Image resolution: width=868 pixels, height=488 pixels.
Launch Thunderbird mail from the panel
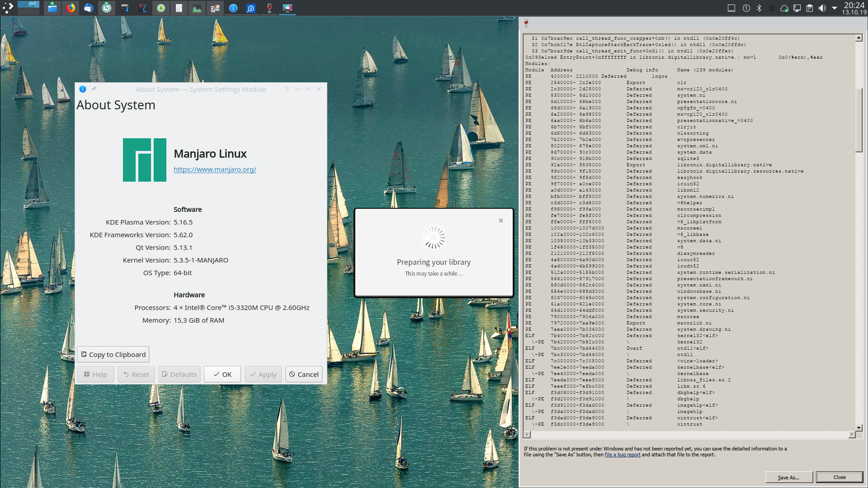coord(89,8)
